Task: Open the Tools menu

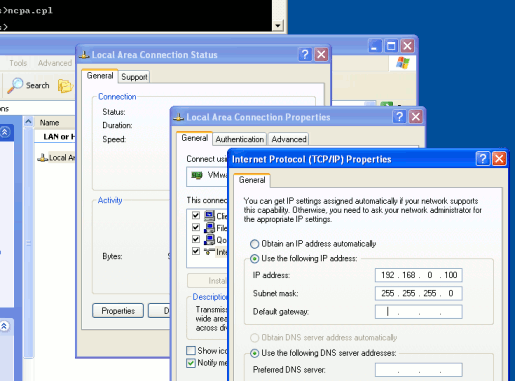Action: tap(18, 63)
